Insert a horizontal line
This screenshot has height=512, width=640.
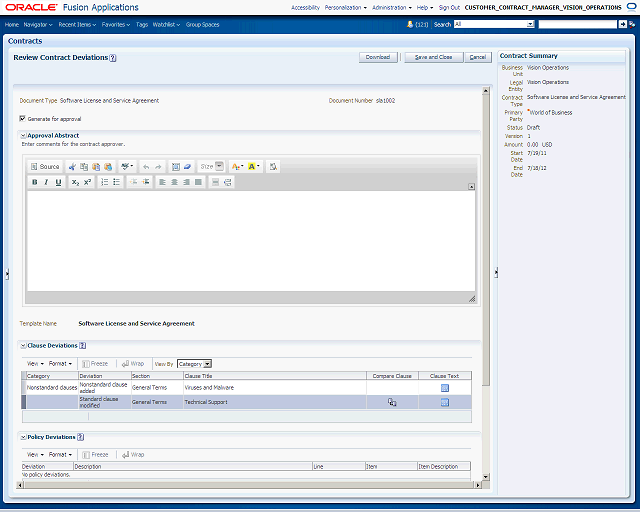pyautogui.click(x=216, y=182)
